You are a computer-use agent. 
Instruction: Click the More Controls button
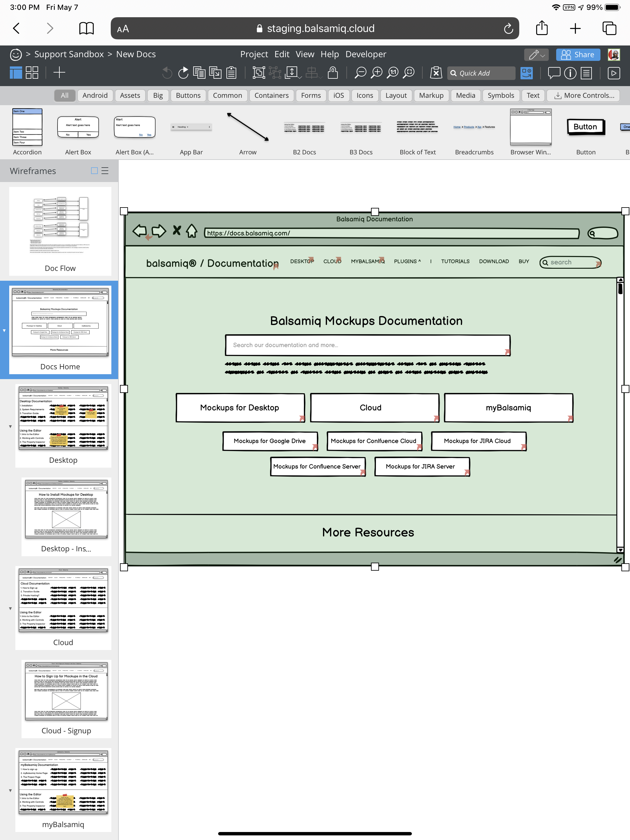click(x=583, y=95)
